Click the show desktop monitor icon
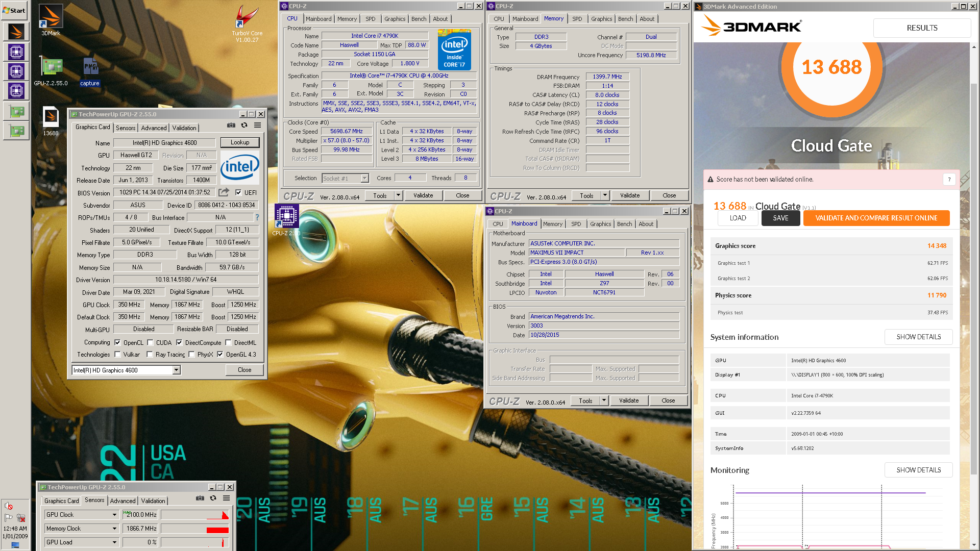Viewport: 980px width, 551px height. tap(15, 545)
